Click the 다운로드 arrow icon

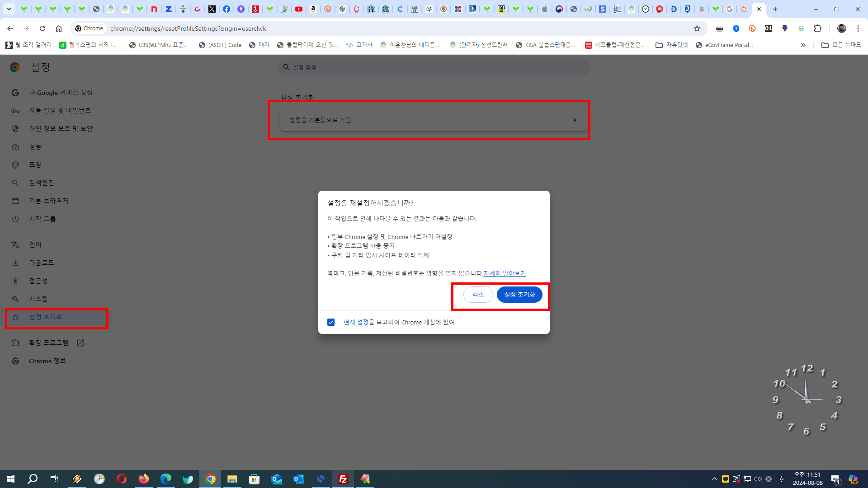(15, 263)
